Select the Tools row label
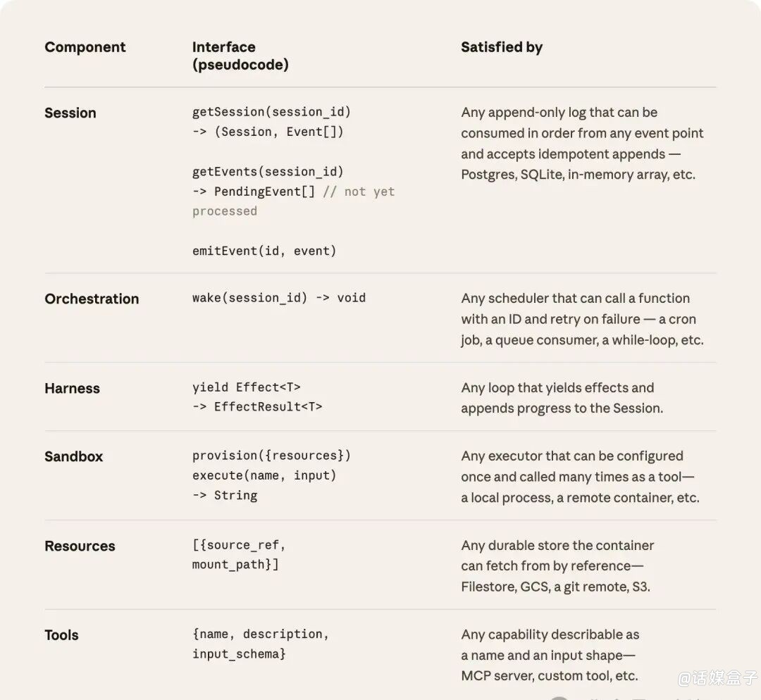This screenshot has width=761, height=700. point(61,635)
